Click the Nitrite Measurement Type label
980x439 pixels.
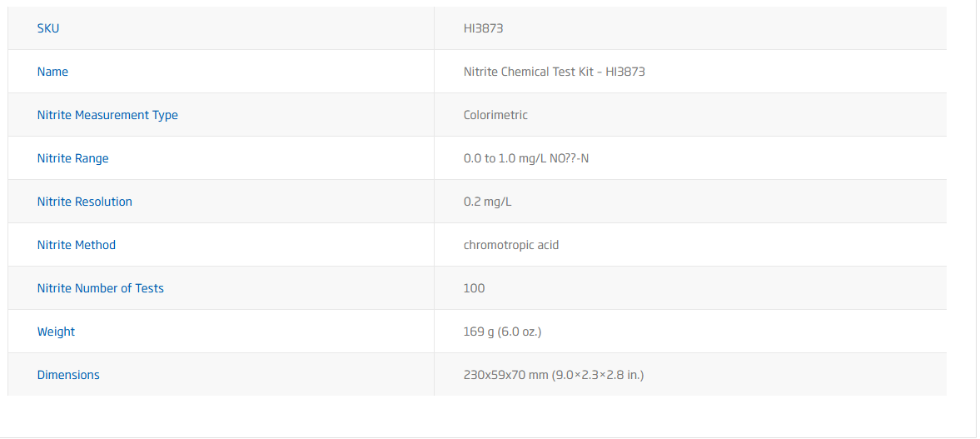click(107, 115)
